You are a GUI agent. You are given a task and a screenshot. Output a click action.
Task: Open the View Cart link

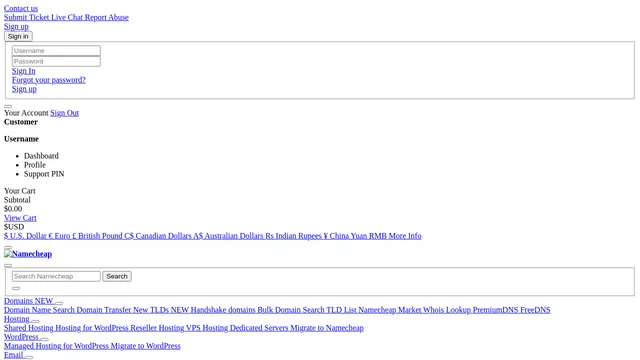[x=20, y=218]
